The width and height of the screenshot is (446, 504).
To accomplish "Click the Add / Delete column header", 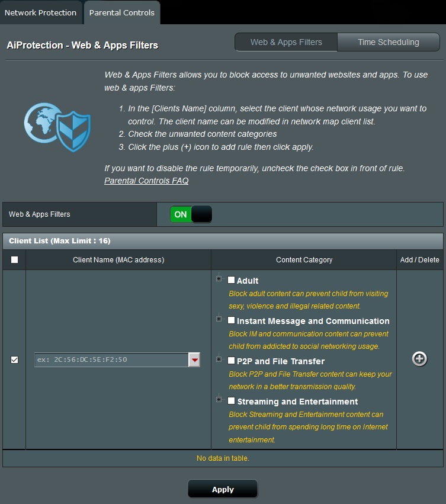I will (419, 260).
